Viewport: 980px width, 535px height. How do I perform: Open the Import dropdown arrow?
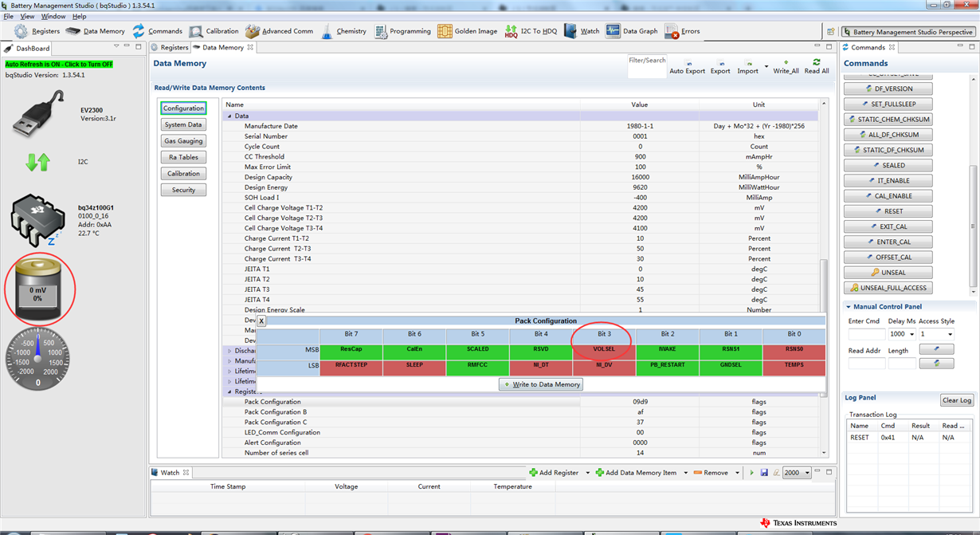tap(766, 66)
